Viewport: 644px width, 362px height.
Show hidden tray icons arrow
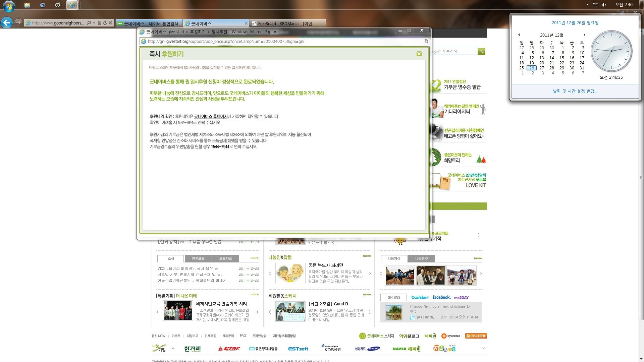click(587, 5)
